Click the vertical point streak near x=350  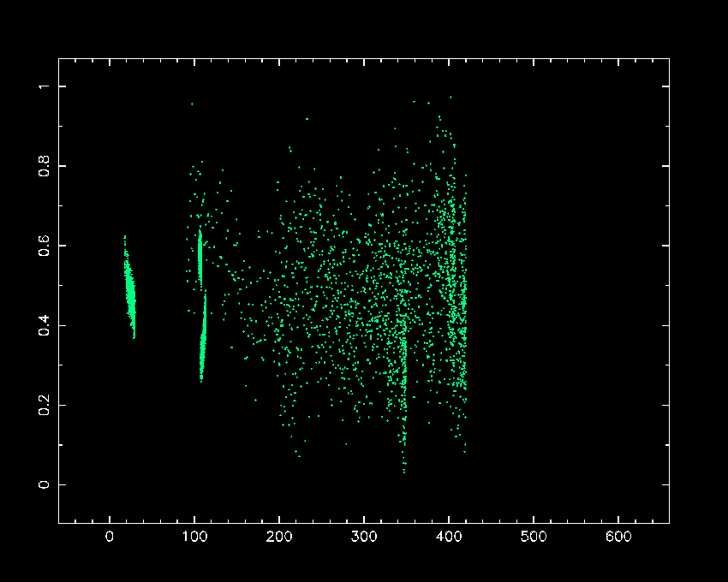tap(404, 395)
